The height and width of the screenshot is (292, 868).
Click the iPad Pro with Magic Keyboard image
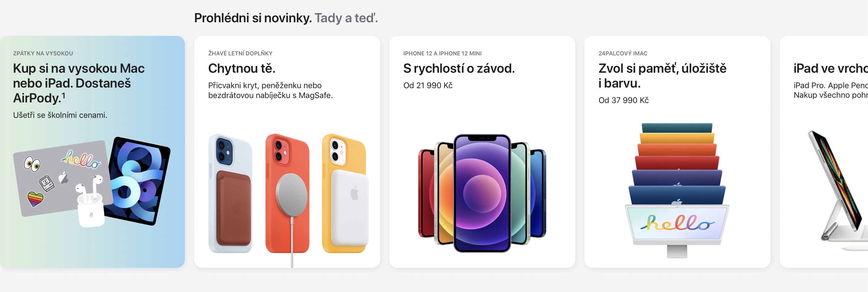pos(838,190)
